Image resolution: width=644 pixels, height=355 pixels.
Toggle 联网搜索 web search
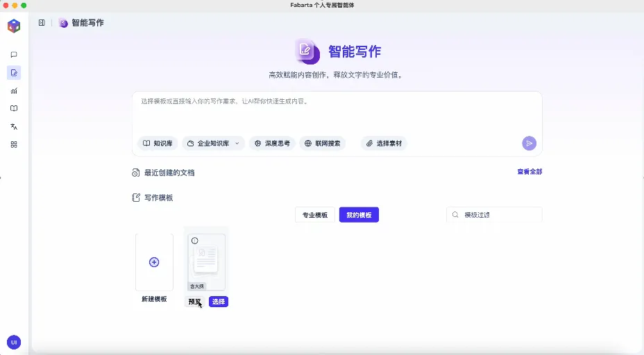point(323,144)
